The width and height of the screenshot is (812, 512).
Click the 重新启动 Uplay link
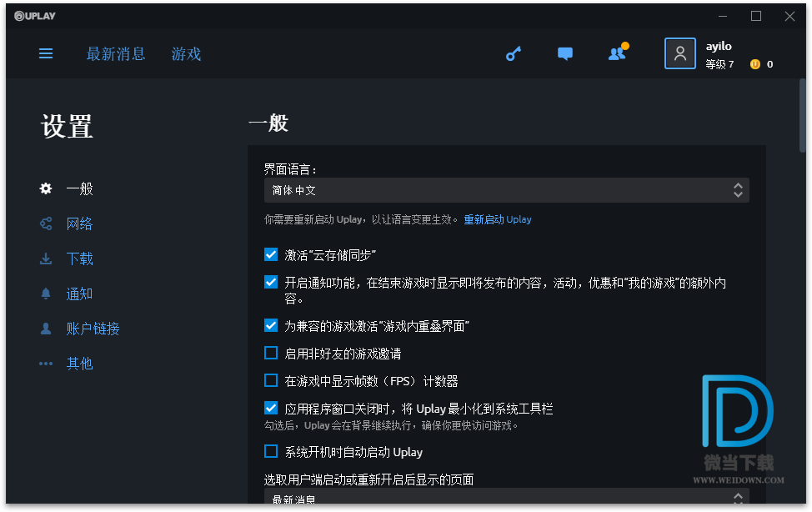498,219
